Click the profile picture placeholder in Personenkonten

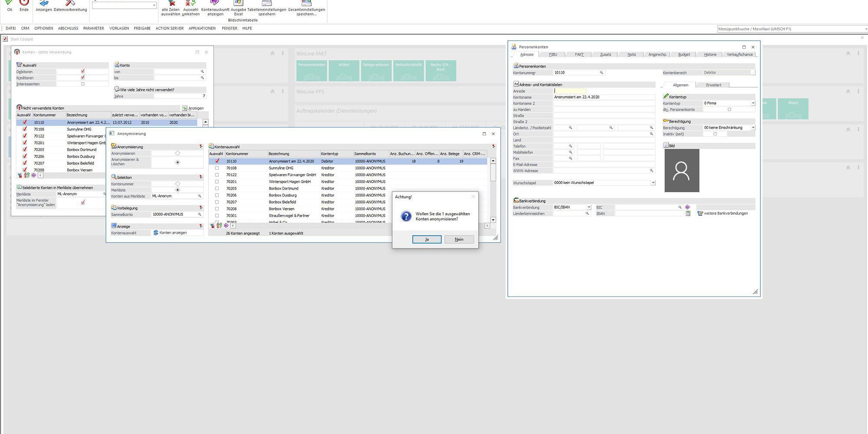click(682, 171)
